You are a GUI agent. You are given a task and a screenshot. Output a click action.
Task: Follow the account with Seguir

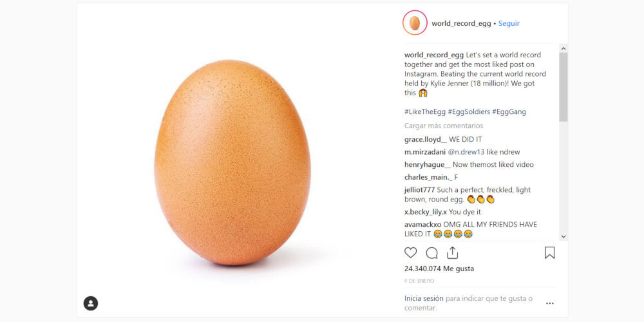(x=509, y=23)
